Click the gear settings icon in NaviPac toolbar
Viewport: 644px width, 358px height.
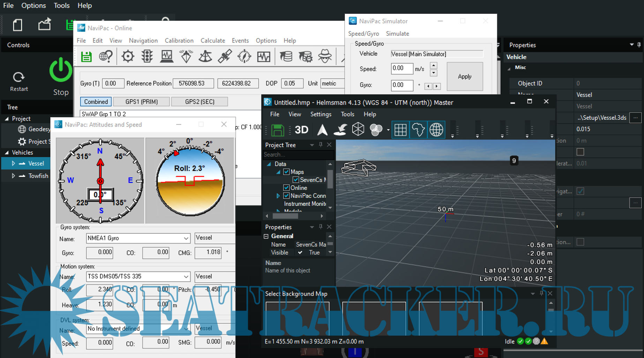pyautogui.click(x=128, y=56)
